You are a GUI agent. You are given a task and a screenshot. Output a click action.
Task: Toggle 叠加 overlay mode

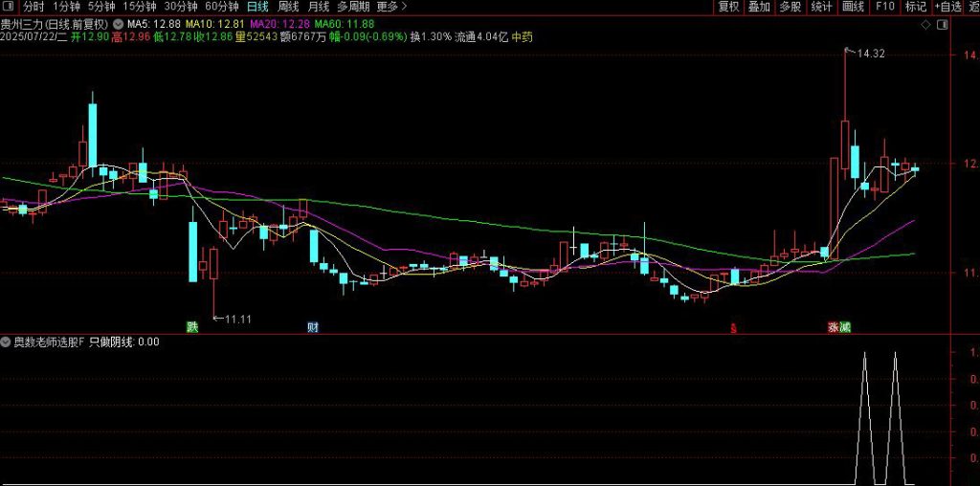[x=759, y=7]
